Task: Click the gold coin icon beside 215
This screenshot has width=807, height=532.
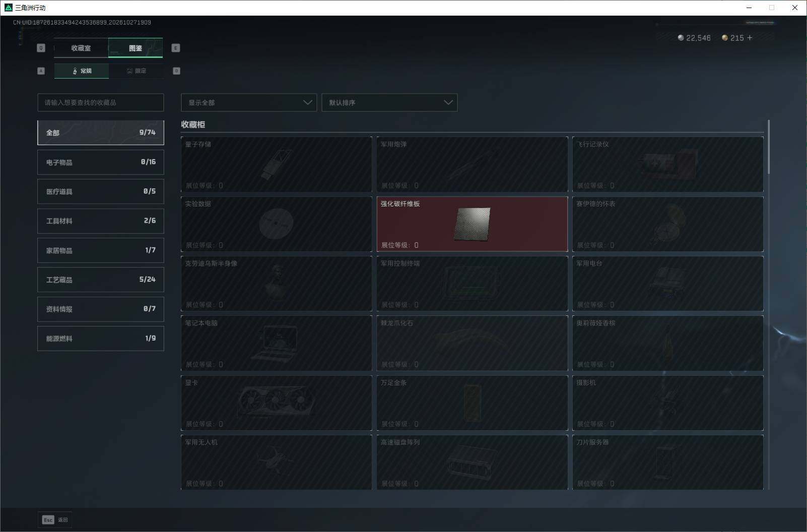Action: coord(725,38)
